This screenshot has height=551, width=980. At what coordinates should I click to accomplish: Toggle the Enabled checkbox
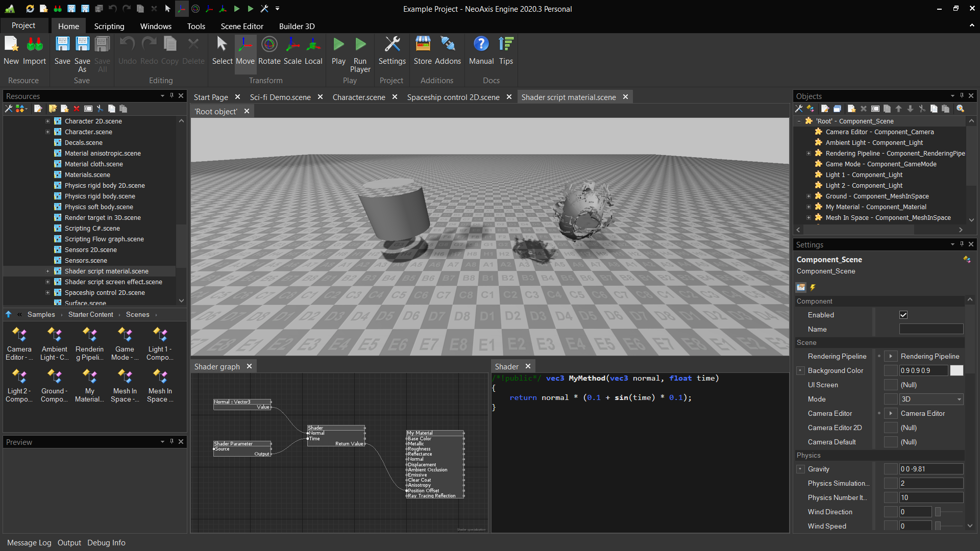pyautogui.click(x=903, y=315)
